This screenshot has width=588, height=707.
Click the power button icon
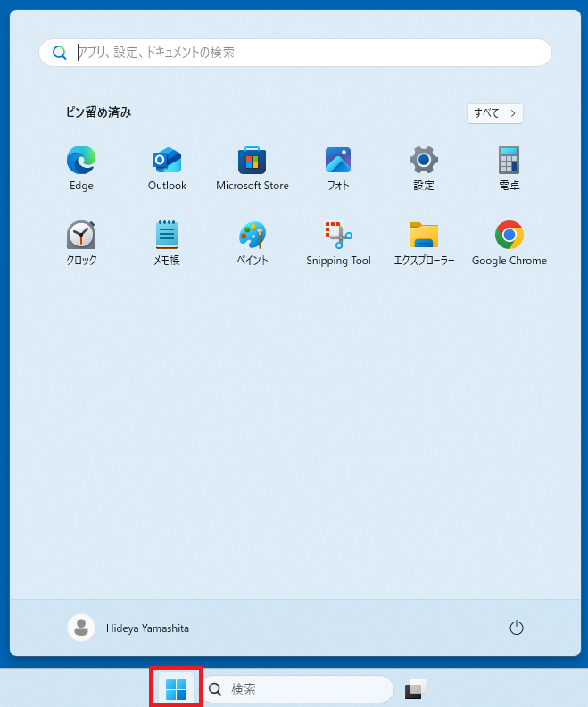(516, 628)
